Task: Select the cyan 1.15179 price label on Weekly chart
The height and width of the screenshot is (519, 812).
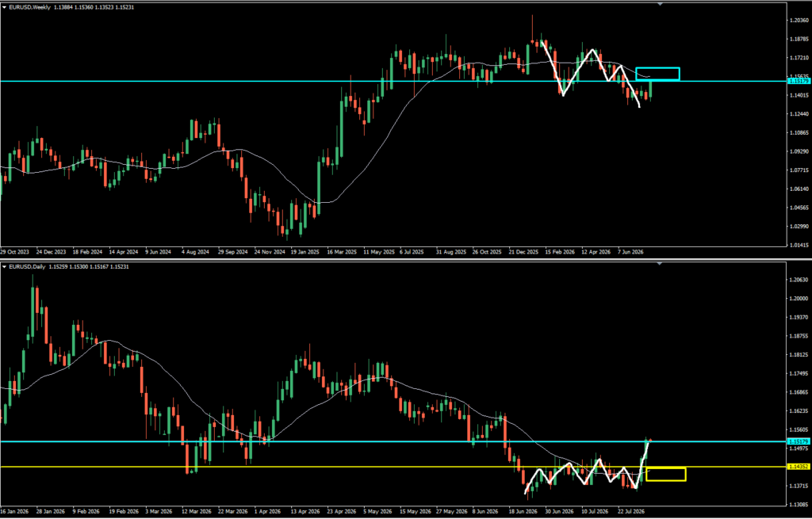Action: tap(799, 82)
